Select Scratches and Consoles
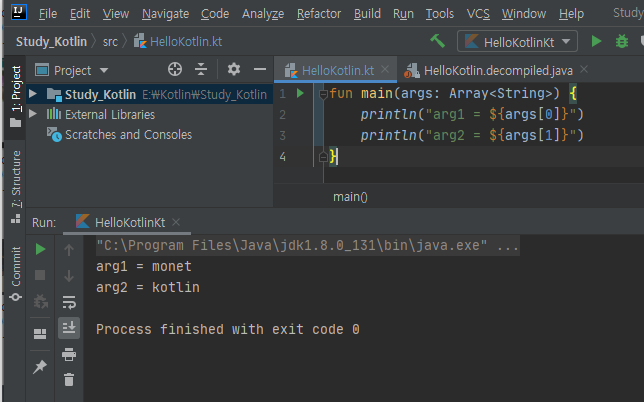 pos(129,135)
